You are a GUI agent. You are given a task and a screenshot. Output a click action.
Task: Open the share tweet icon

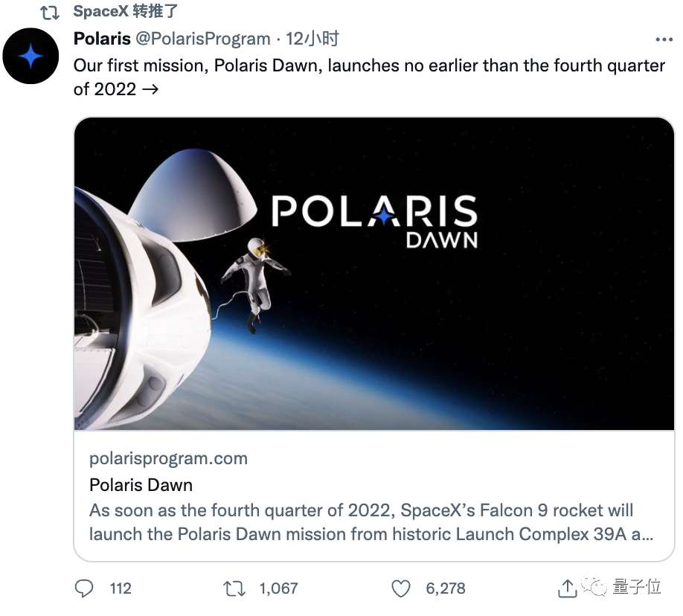(567, 588)
